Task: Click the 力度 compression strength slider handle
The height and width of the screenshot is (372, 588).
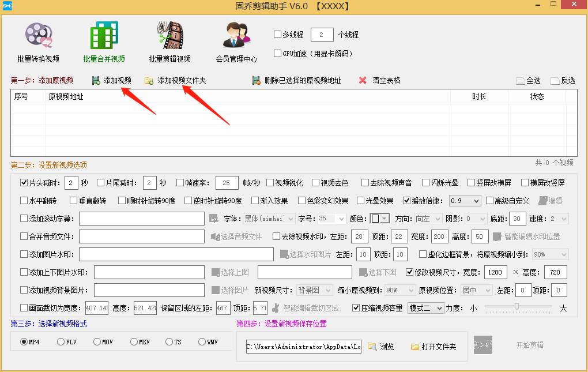Action: (517, 307)
